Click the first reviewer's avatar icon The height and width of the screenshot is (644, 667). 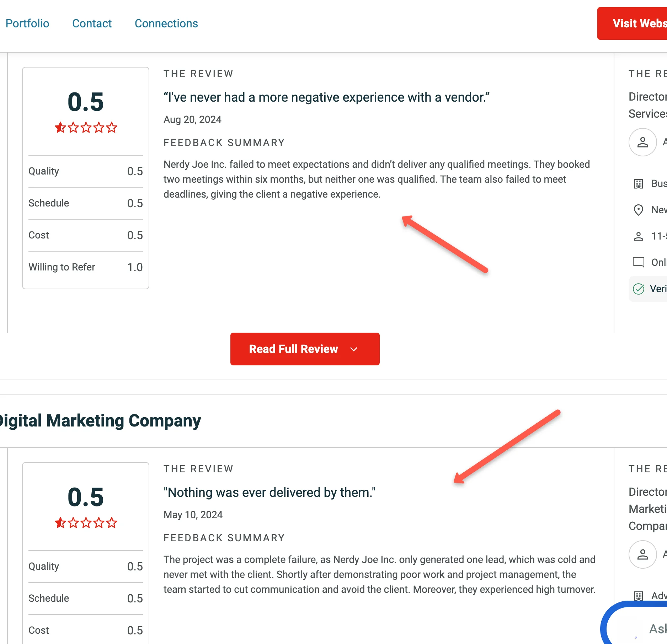(x=642, y=142)
